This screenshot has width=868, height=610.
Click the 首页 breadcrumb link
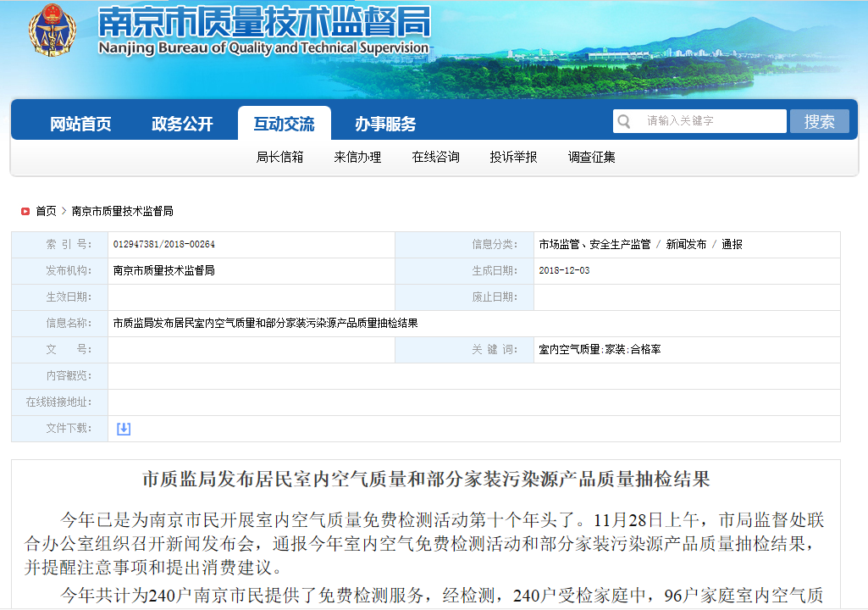[x=46, y=211]
